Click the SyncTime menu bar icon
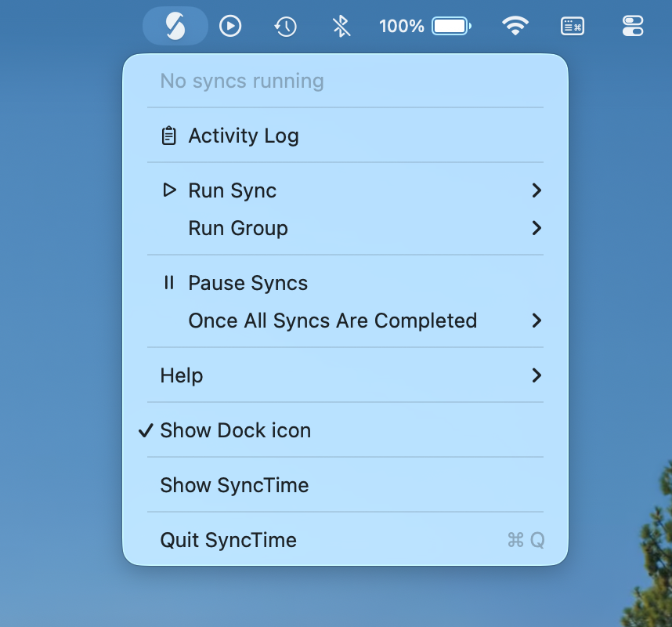The image size is (672, 627). [x=175, y=27]
